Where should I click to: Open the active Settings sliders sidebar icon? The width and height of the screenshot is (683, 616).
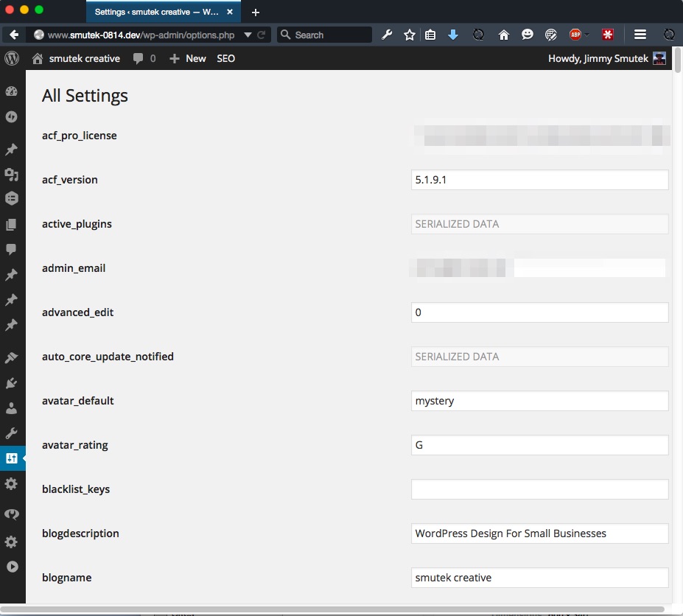tap(13, 458)
